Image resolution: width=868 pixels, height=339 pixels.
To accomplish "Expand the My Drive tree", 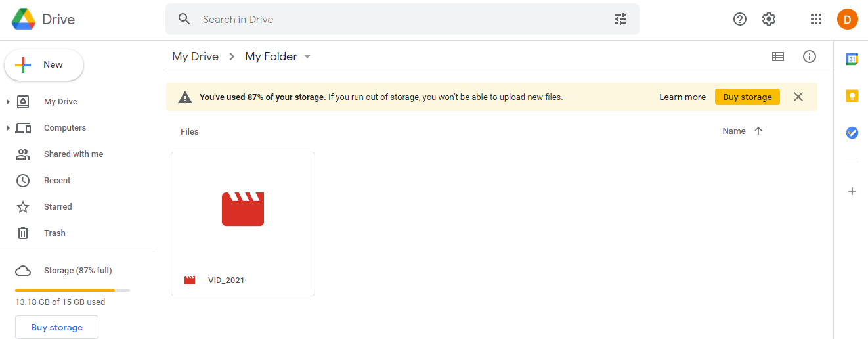I will pos(8,102).
